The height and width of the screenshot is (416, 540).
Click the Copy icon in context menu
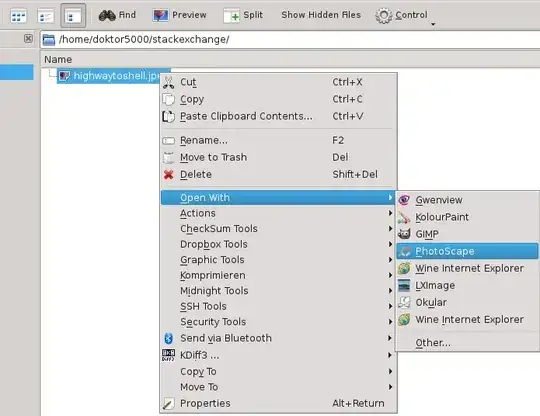coord(168,100)
